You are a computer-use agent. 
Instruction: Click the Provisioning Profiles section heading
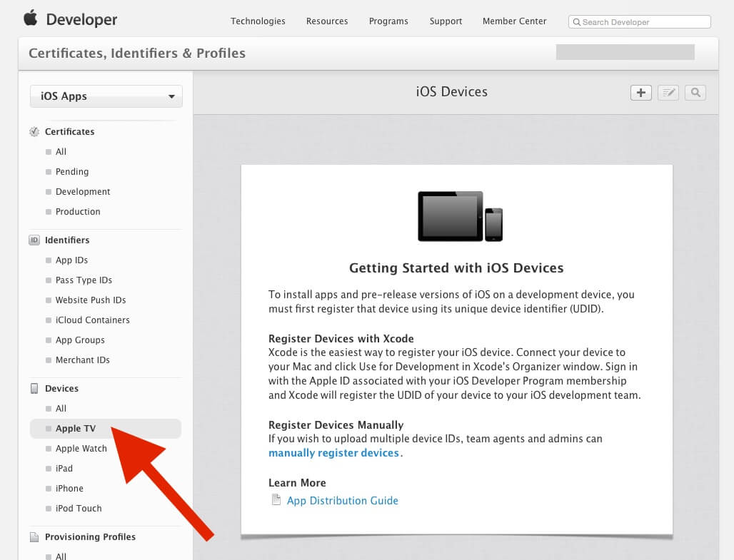pyautogui.click(x=91, y=536)
